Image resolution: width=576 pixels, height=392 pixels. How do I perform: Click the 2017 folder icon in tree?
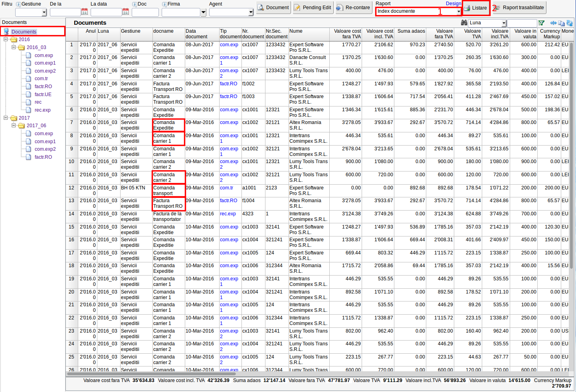14,118
